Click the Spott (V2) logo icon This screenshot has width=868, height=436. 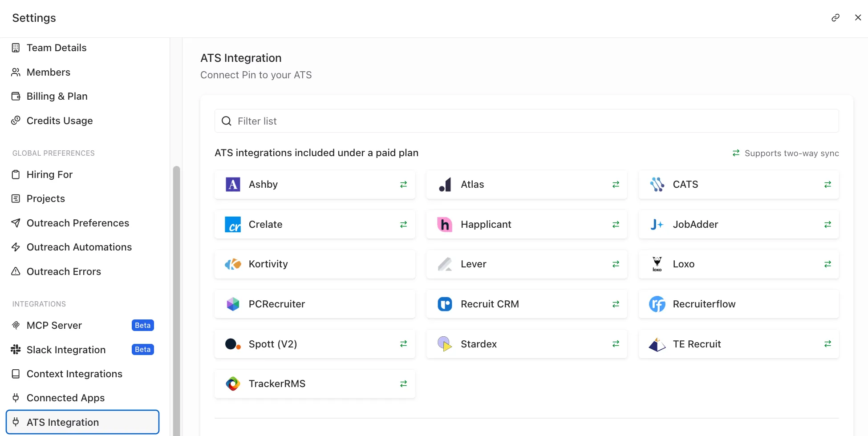point(233,344)
